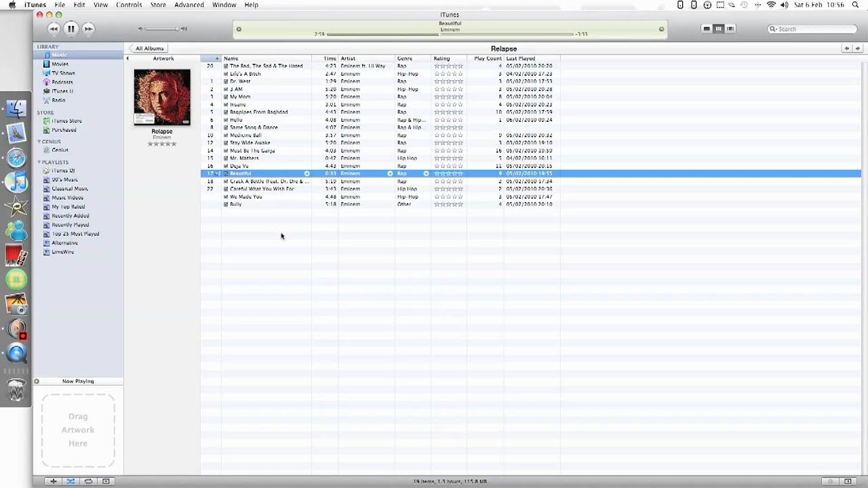Open LimeWire playlist
The height and width of the screenshot is (488, 868).
(62, 251)
